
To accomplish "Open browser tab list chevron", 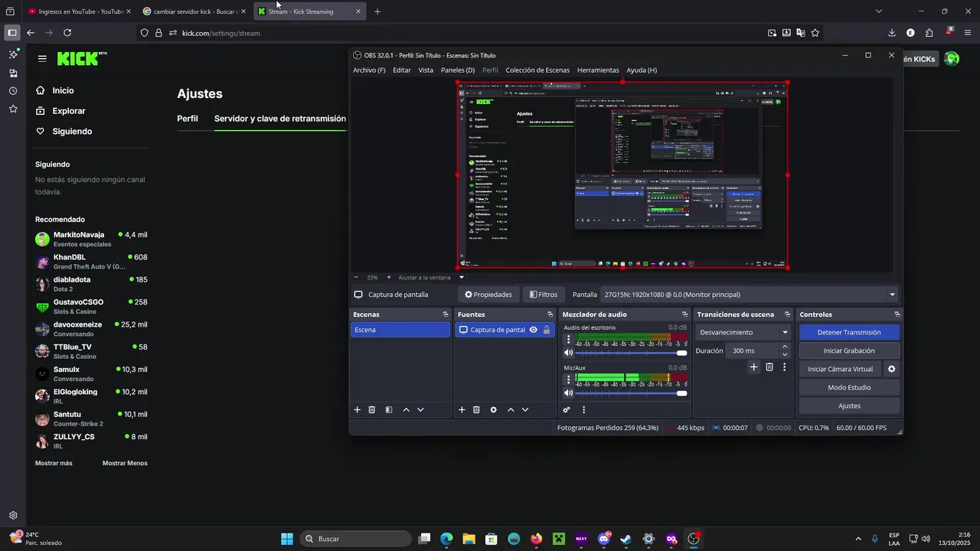I will (x=879, y=11).
